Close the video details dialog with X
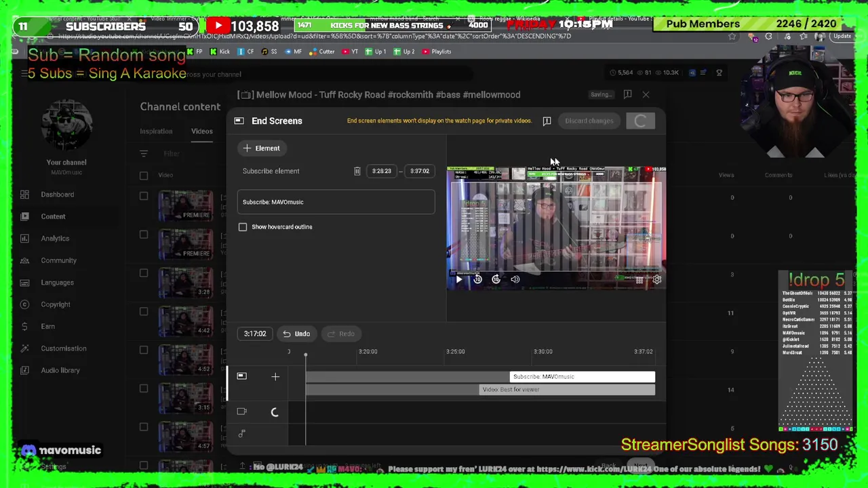 (x=646, y=95)
